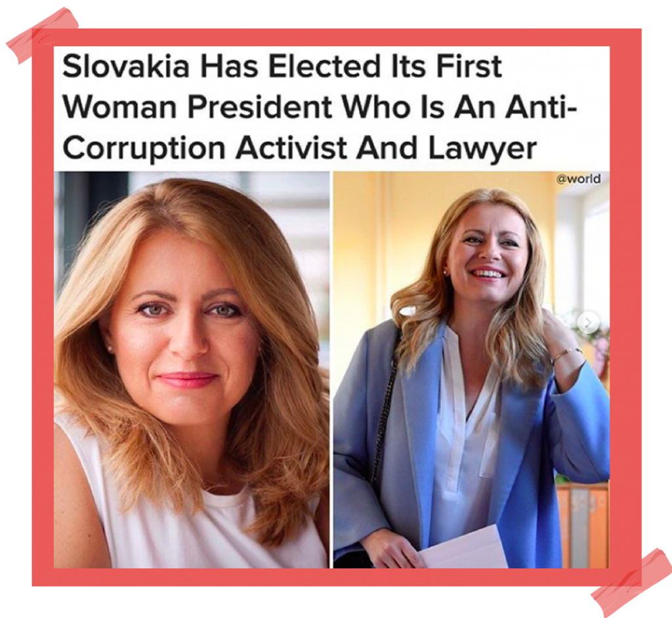Click the word "President" in the headline

260,107
